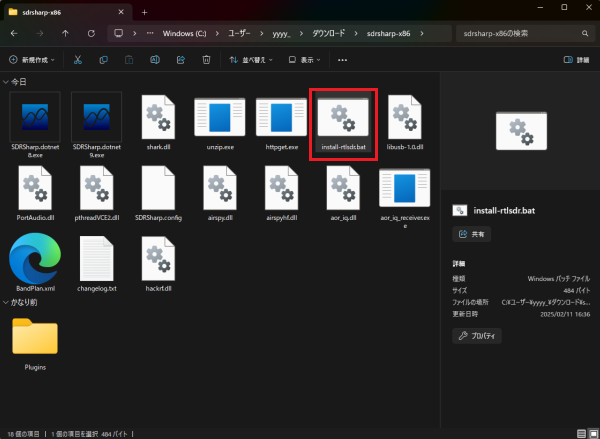Switch to details list view layout
600x439 pixels.
(x=581, y=434)
